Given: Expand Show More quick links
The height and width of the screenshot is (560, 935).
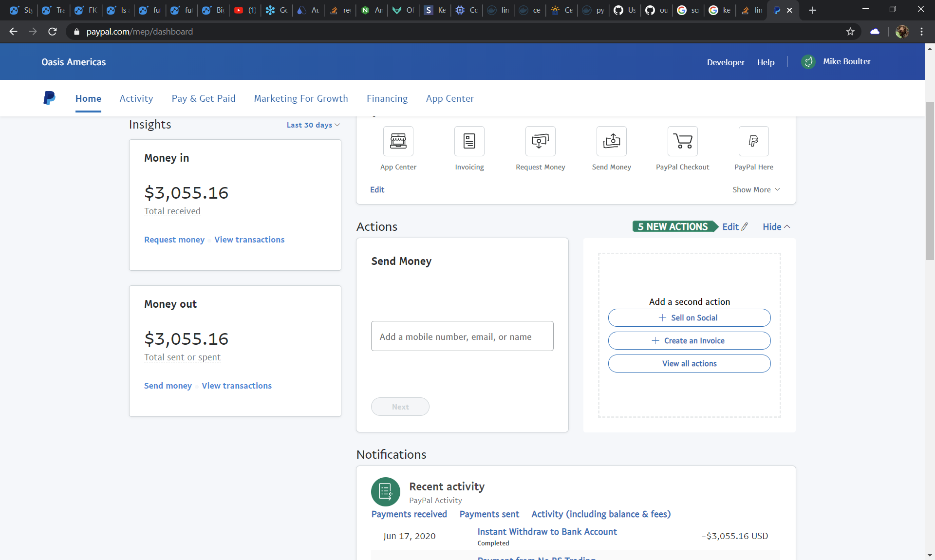Looking at the screenshot, I should pyautogui.click(x=756, y=190).
